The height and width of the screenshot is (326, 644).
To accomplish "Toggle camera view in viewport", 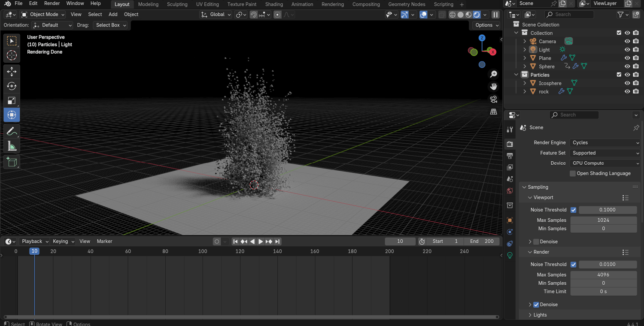I will point(493,99).
